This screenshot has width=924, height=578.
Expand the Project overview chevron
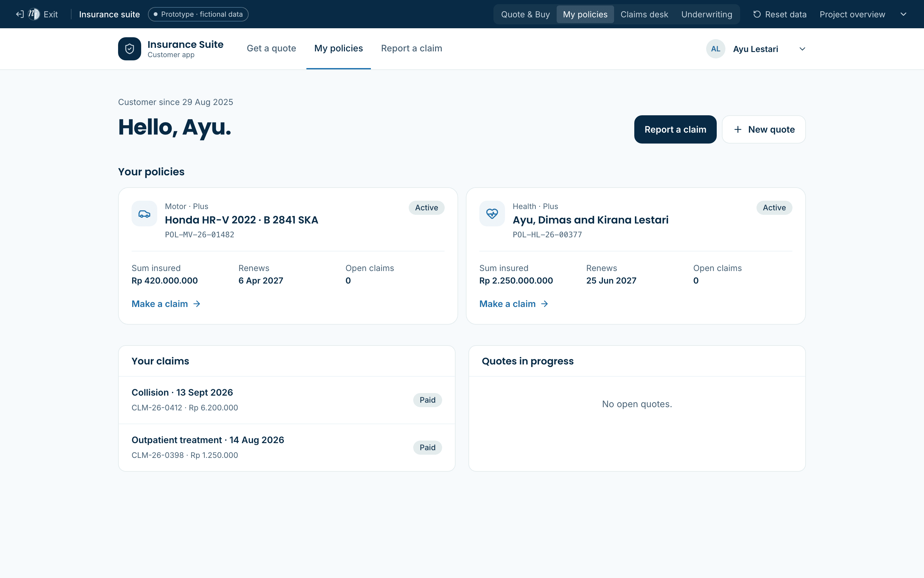coord(903,14)
